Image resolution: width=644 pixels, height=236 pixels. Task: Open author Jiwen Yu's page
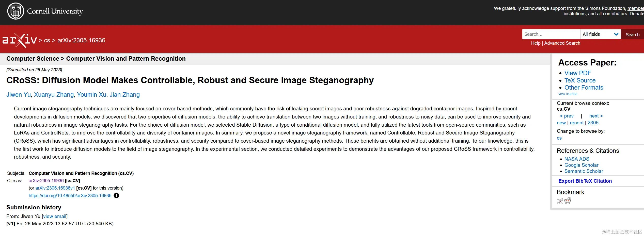point(18,95)
